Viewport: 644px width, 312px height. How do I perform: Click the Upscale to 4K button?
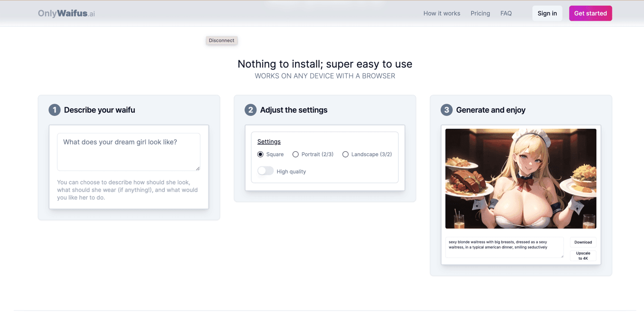583,255
